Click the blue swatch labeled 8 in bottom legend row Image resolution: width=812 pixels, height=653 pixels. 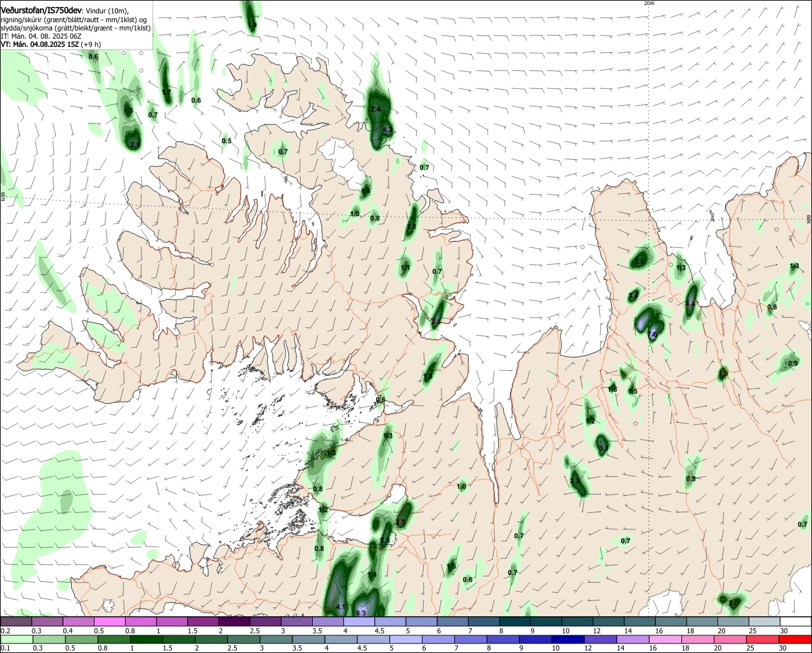pos(503,639)
